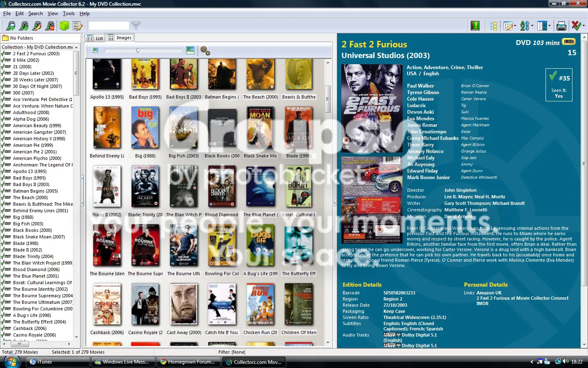Click the Big (1988) cover thumbnail
This screenshot has height=368, width=588.
click(x=145, y=128)
